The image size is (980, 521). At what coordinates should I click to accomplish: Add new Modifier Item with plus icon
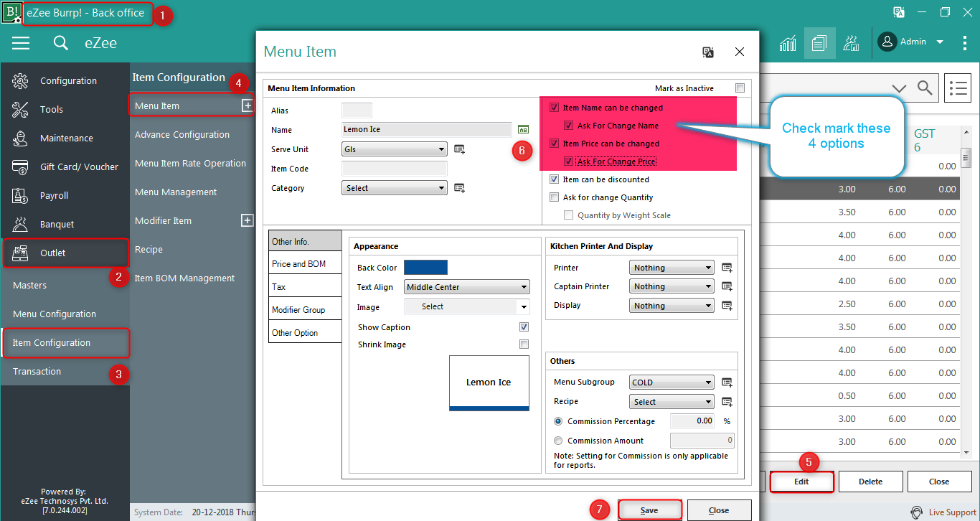coord(247,220)
